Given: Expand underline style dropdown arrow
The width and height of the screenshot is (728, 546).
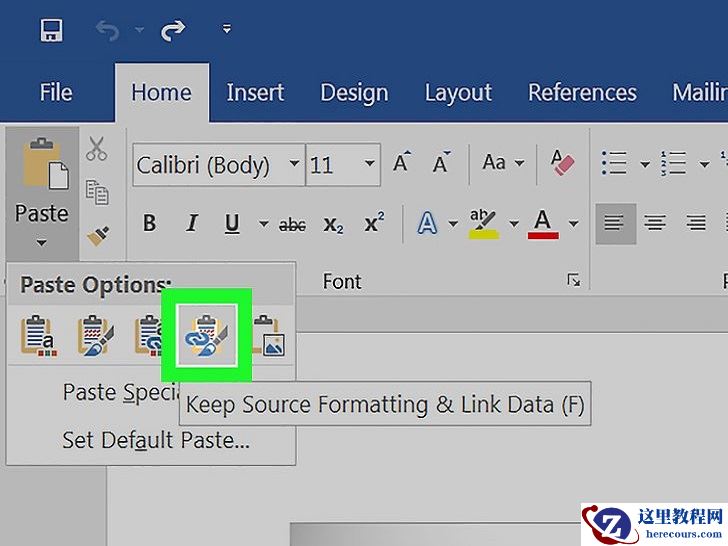Looking at the screenshot, I should click(264, 224).
